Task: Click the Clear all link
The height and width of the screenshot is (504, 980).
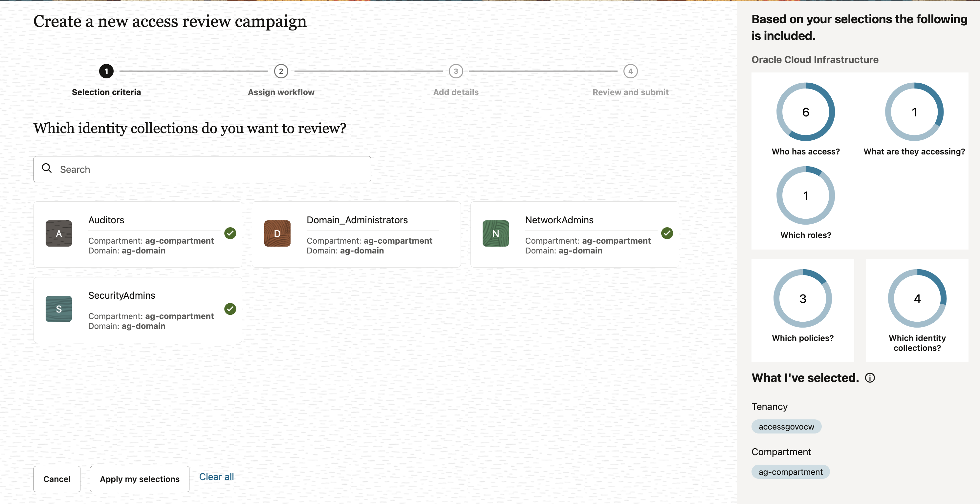Action: (216, 477)
